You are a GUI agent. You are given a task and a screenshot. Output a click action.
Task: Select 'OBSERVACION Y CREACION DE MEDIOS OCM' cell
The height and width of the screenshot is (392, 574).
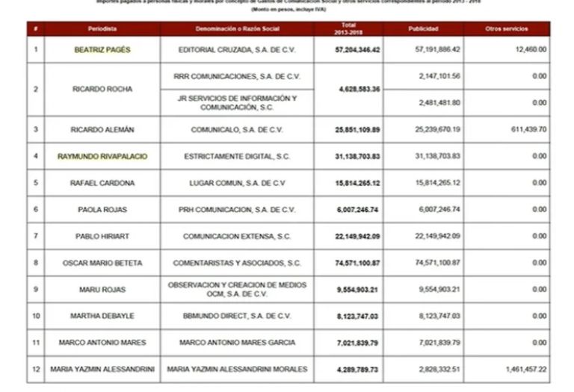[x=237, y=290]
